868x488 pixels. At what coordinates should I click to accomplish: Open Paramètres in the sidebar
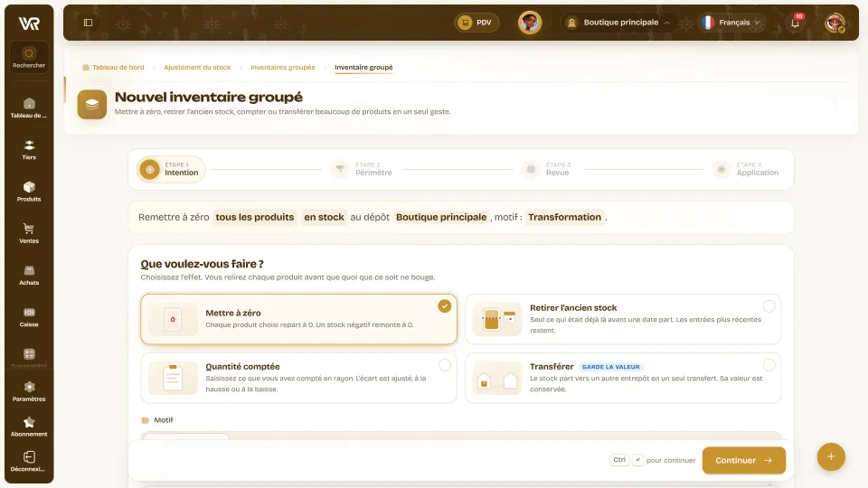tap(29, 391)
